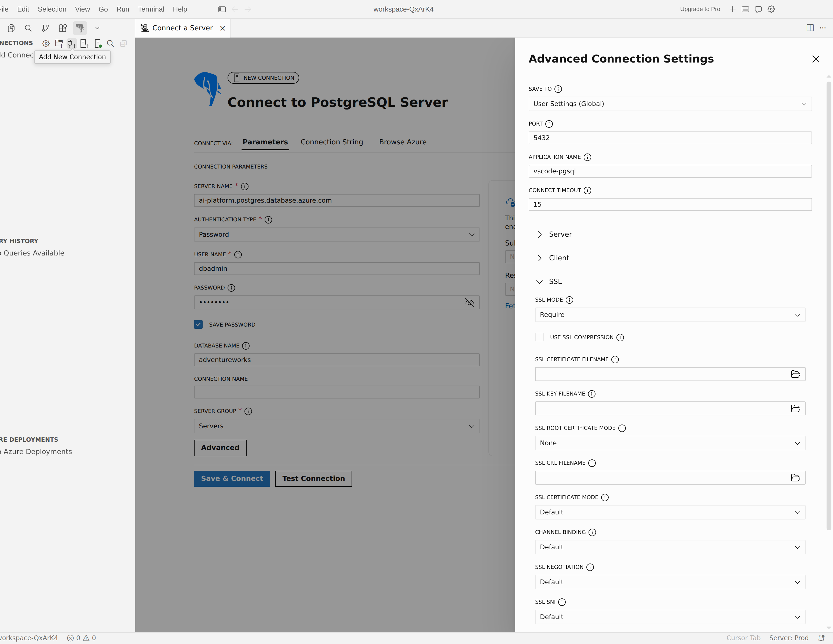Image resolution: width=833 pixels, height=644 pixels.
Task: Open the Help menu
Action: 180,9
